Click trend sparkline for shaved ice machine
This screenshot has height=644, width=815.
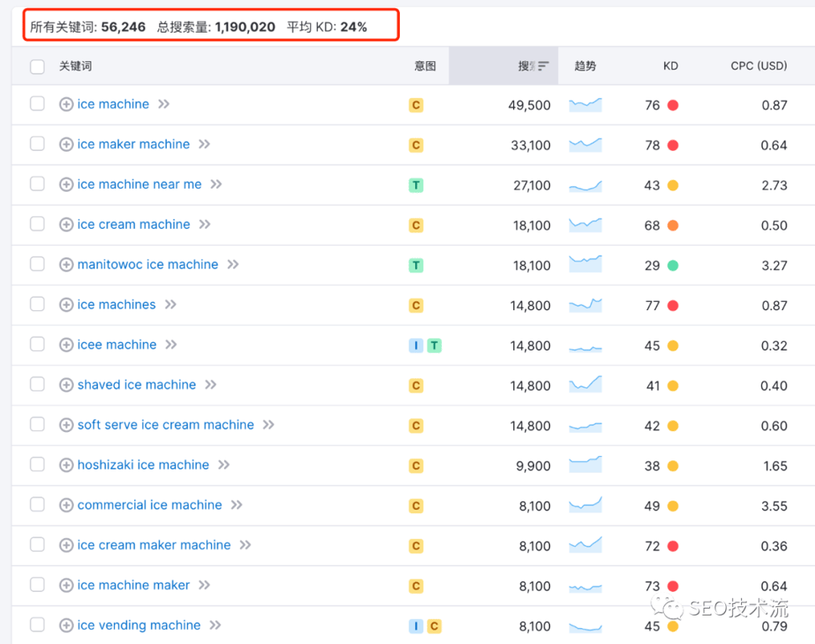pos(585,385)
